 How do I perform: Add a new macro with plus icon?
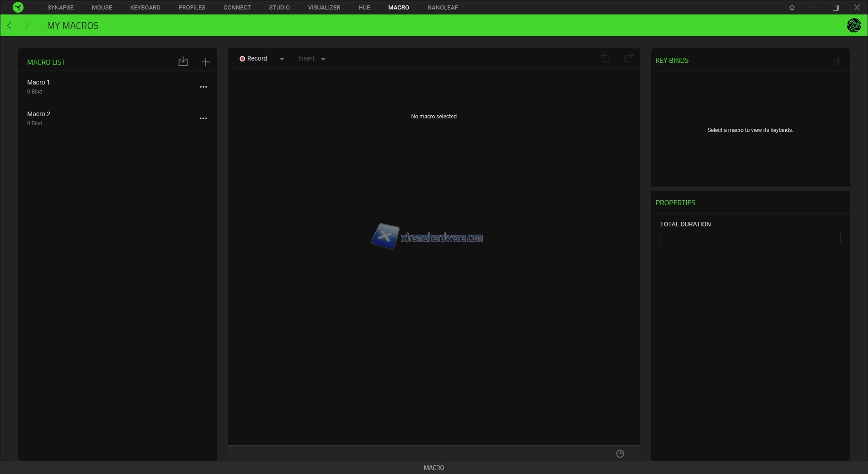tap(206, 62)
